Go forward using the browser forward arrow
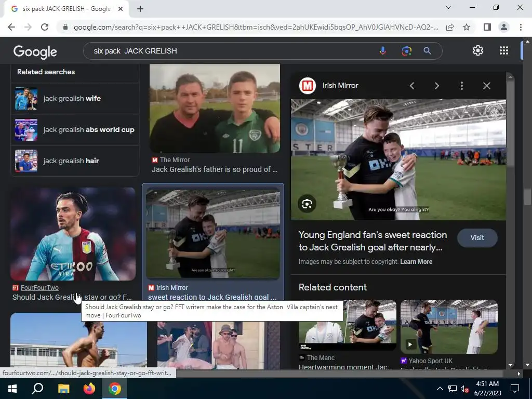Screen dimensions: 532x399 [x=28, y=27]
